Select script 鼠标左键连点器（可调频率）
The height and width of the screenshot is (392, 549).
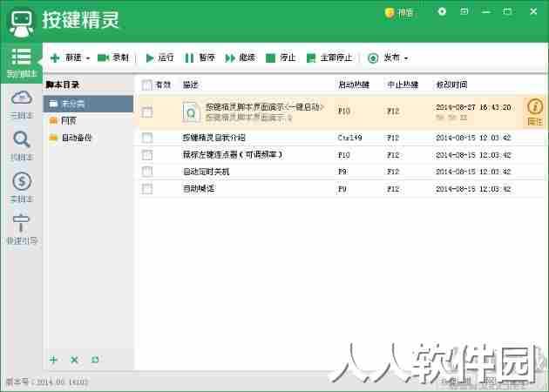(x=233, y=155)
